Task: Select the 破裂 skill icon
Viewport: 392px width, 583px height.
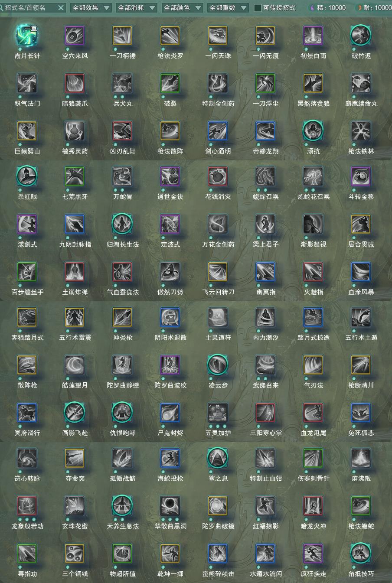Action: pos(170,83)
